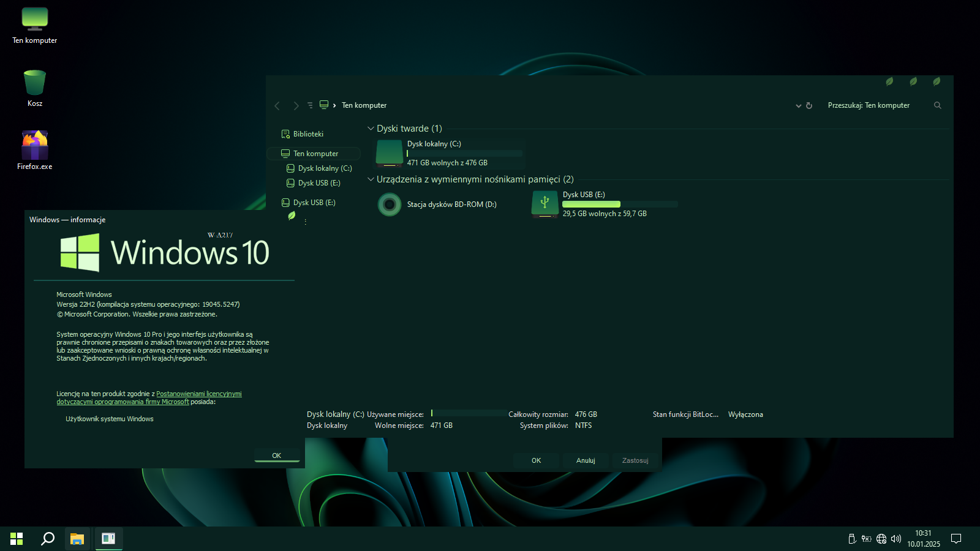Screen dimensions: 980x551
Task: Launch Firefox.exe from the desktop
Action: (35, 146)
